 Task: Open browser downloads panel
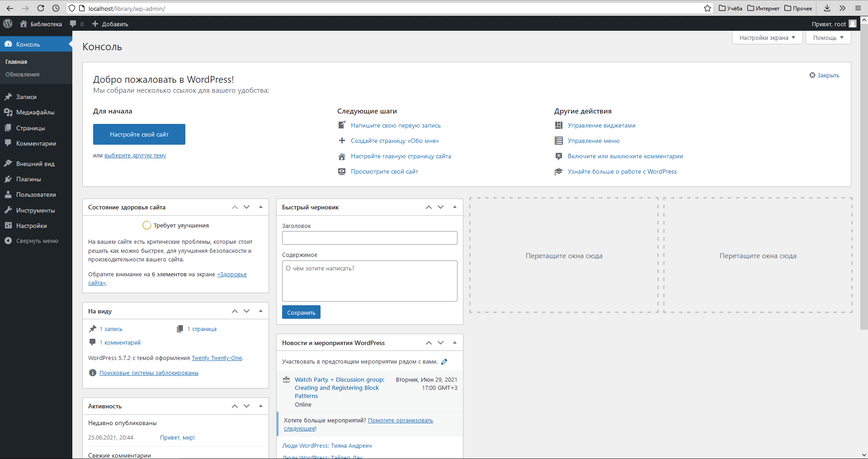coord(827,8)
